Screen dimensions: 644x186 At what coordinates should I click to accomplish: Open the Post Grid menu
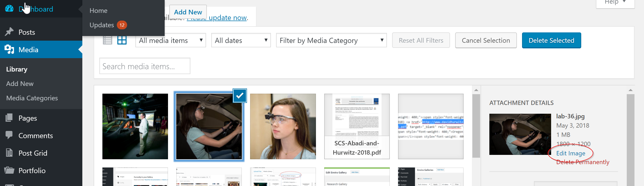tap(41, 153)
